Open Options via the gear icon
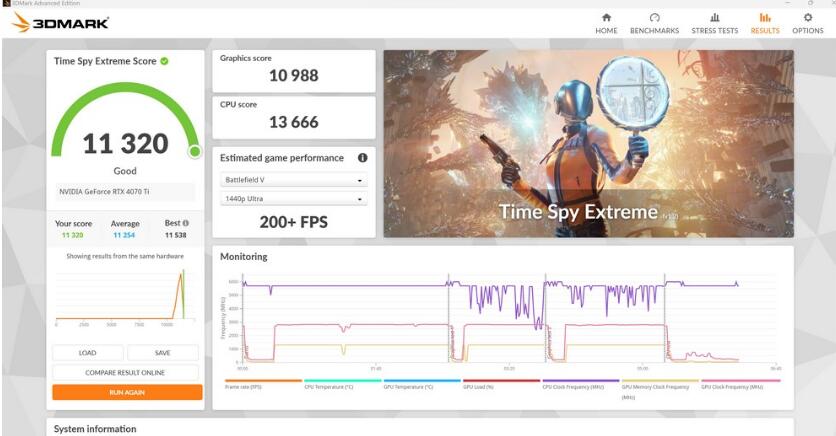 (808, 18)
